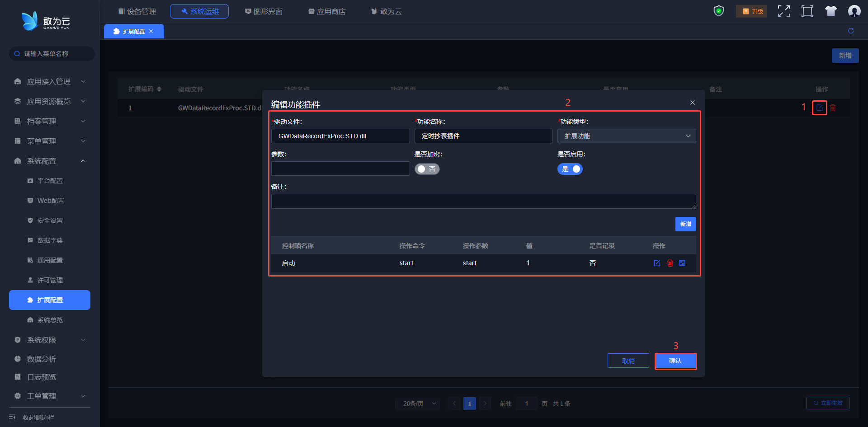Screen dimensions: 868x427
Task: Click the refresh icon in tab bar
Action: [851, 31]
